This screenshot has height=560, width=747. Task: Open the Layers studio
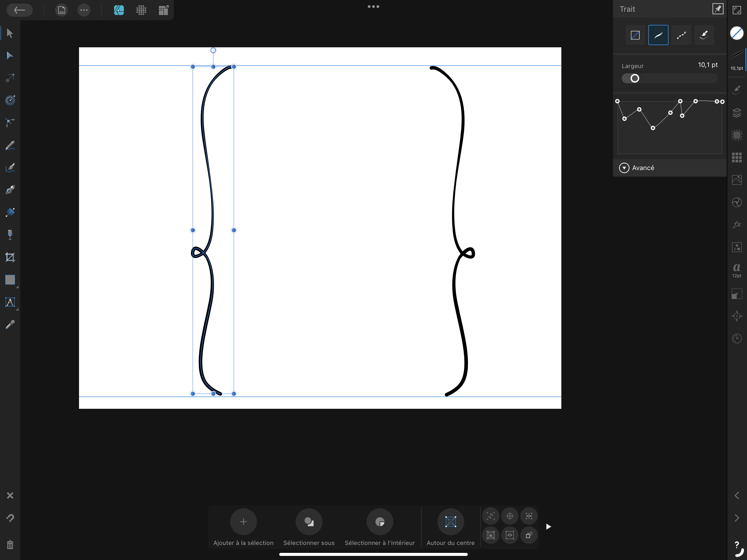tap(737, 112)
